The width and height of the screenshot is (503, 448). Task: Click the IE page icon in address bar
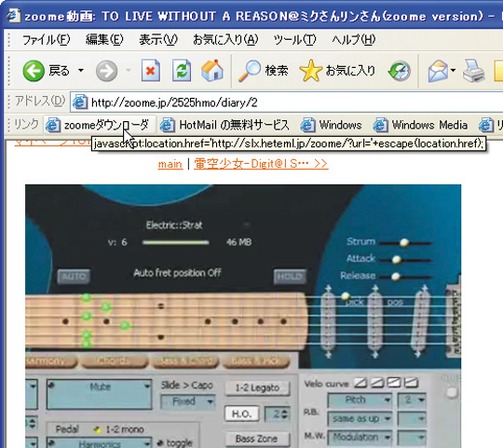pyautogui.click(x=80, y=102)
